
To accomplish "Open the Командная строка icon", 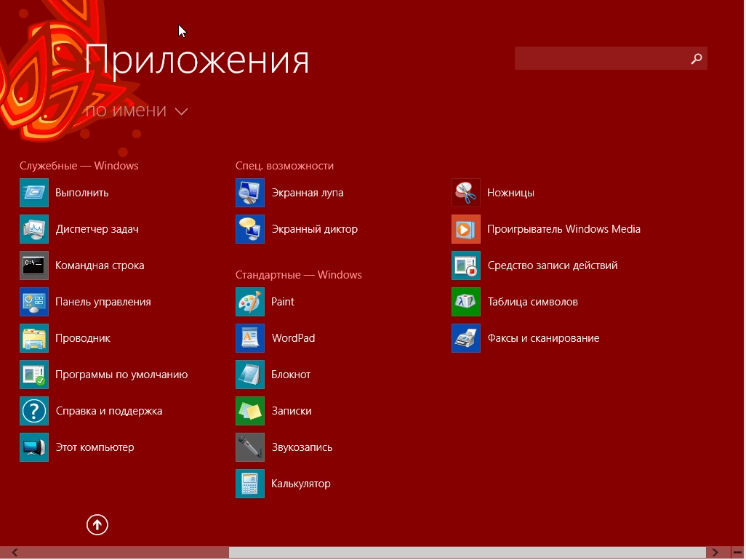I will coord(33,265).
